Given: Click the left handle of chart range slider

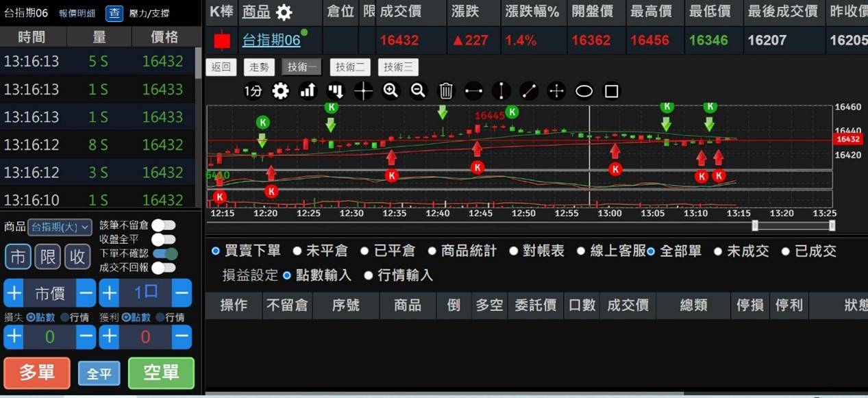Looking at the screenshot, I should [x=755, y=225].
